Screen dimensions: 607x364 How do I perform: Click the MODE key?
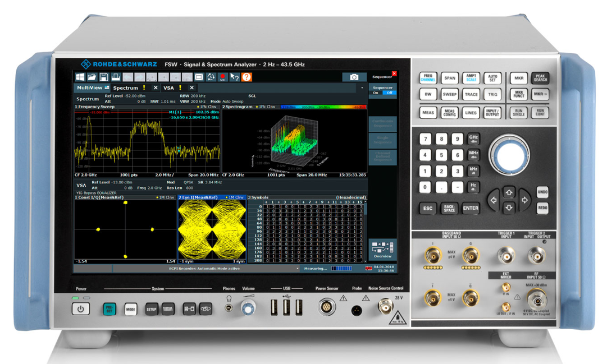pyautogui.click(x=131, y=309)
